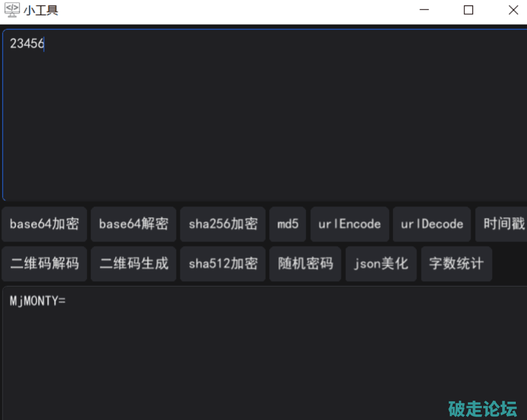The height and width of the screenshot is (420, 527).
Task: Click the 小工具 window title text
Action: [x=41, y=11]
